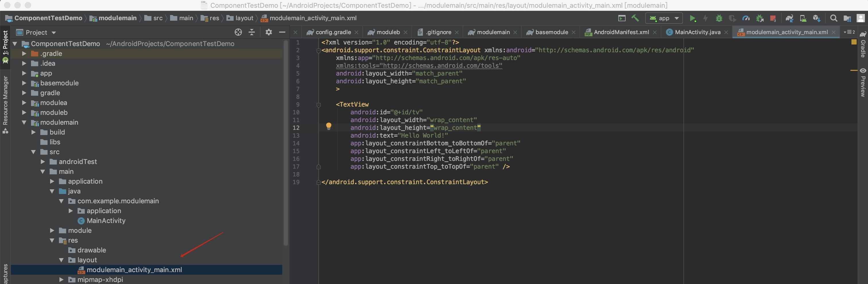Click Run with Coverage shield icon
This screenshot has height=284, width=868.
pos(732,18)
